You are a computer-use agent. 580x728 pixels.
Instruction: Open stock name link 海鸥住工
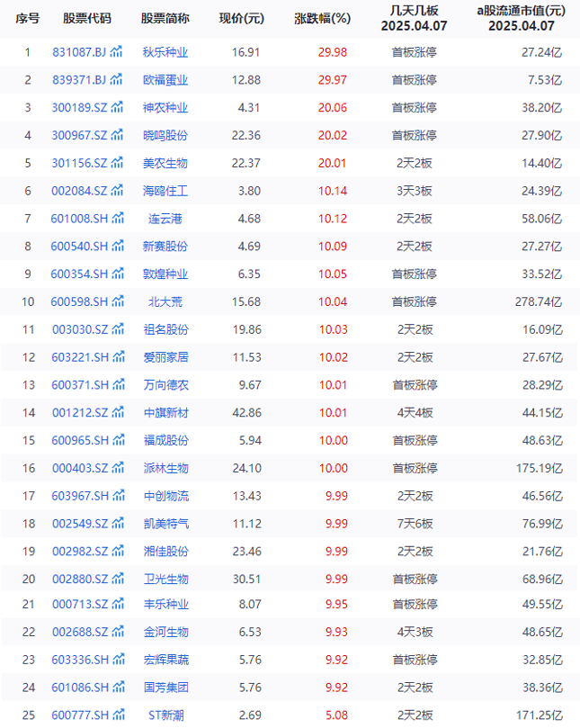pyautogui.click(x=165, y=191)
